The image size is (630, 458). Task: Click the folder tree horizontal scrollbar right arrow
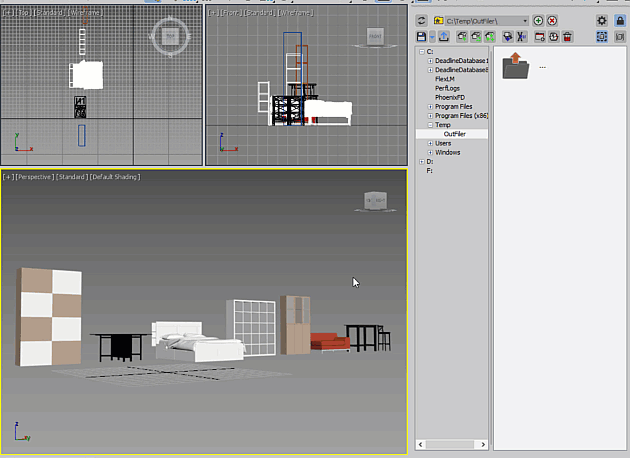(483, 444)
